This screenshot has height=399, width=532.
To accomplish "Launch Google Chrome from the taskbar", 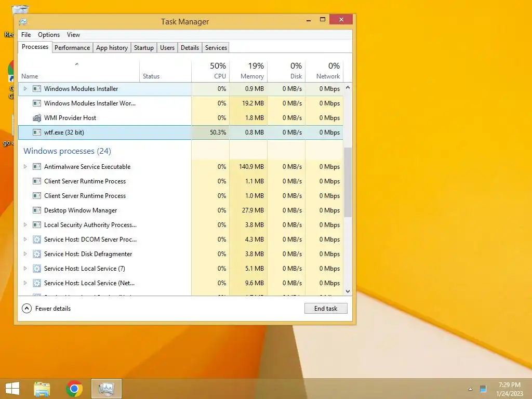I will (74, 389).
